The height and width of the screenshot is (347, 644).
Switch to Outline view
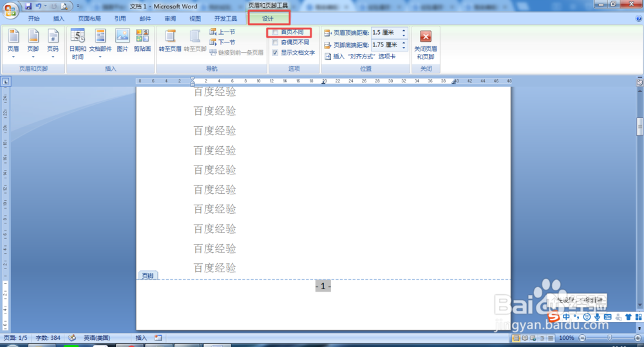click(542, 338)
